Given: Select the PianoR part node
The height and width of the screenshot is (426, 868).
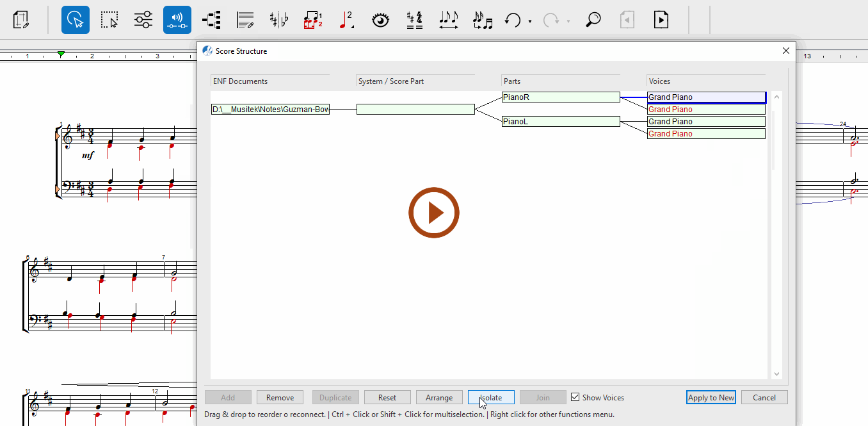Looking at the screenshot, I should [561, 97].
